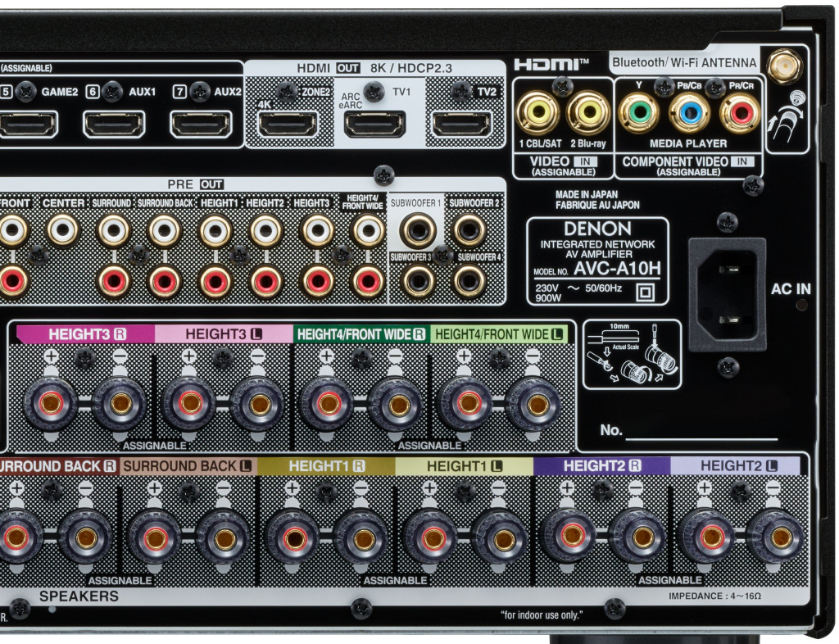Select the yellow HEIGHT1 L label

point(464,465)
